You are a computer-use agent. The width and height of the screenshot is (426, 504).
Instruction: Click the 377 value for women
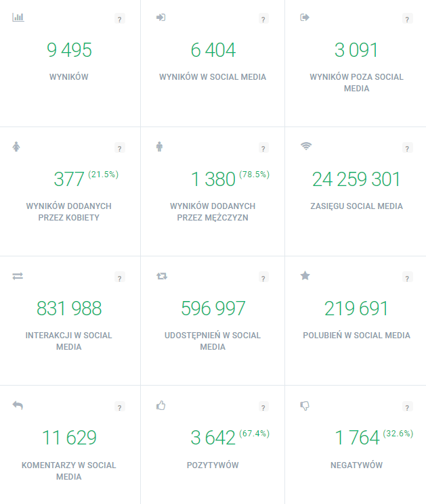point(69,179)
